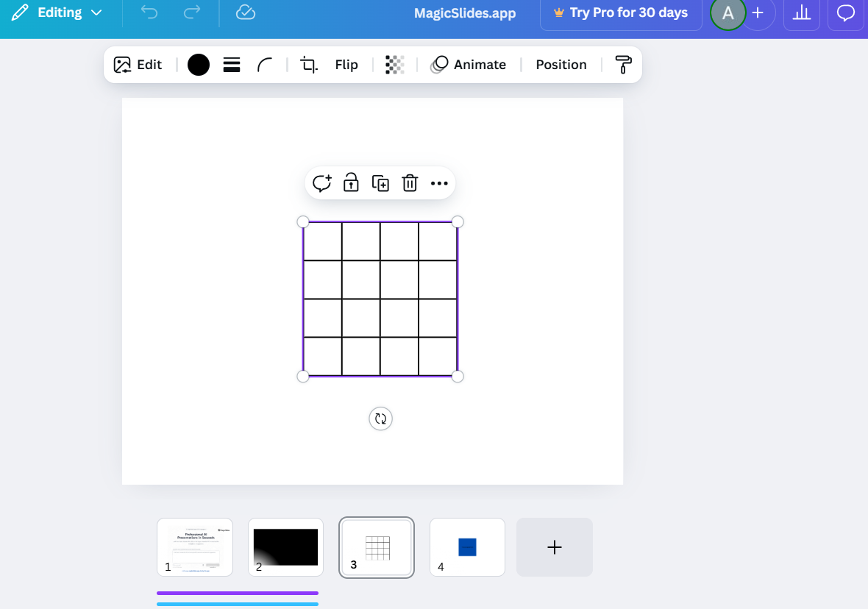
Task: Click the Animate button
Action: (x=469, y=65)
